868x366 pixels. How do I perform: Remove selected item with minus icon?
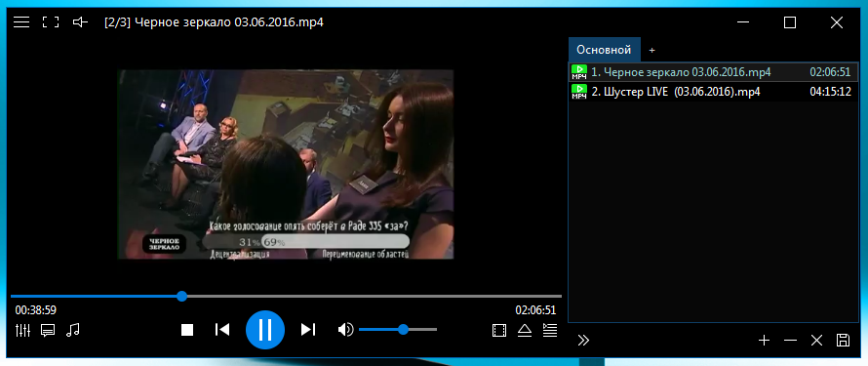[791, 341]
